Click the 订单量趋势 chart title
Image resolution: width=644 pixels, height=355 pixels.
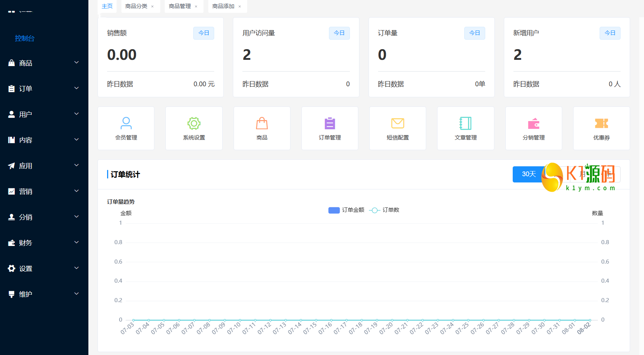click(x=121, y=202)
